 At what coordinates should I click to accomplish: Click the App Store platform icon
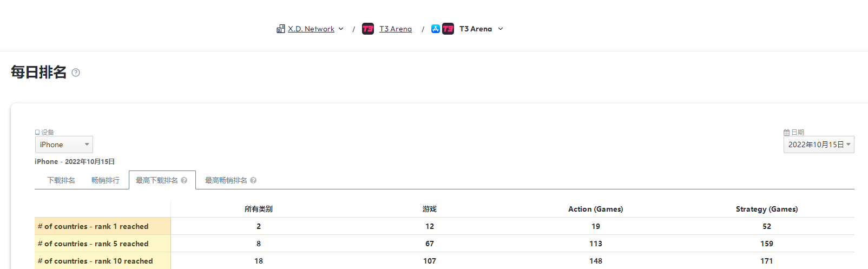[x=436, y=29]
